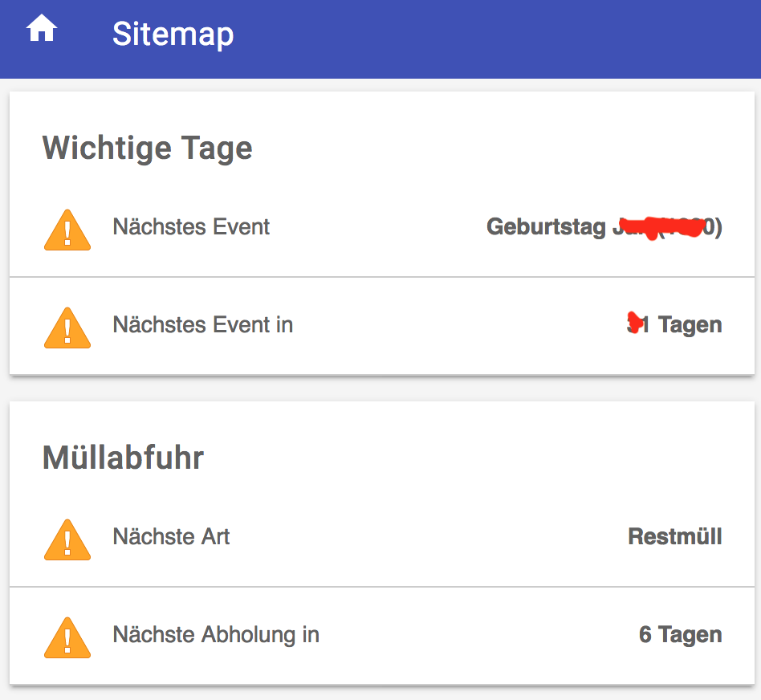Click warning icon beside Nächstes Event in

click(67, 328)
